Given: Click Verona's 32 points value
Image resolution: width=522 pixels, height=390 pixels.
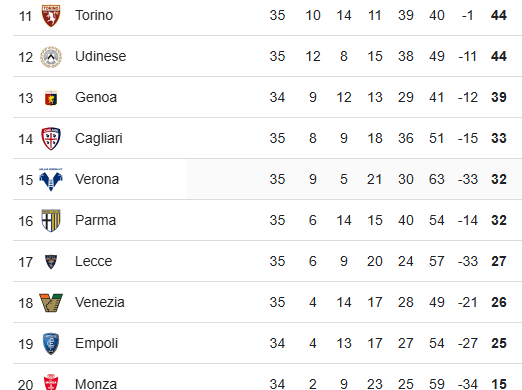Looking at the screenshot, I should pos(499,179).
